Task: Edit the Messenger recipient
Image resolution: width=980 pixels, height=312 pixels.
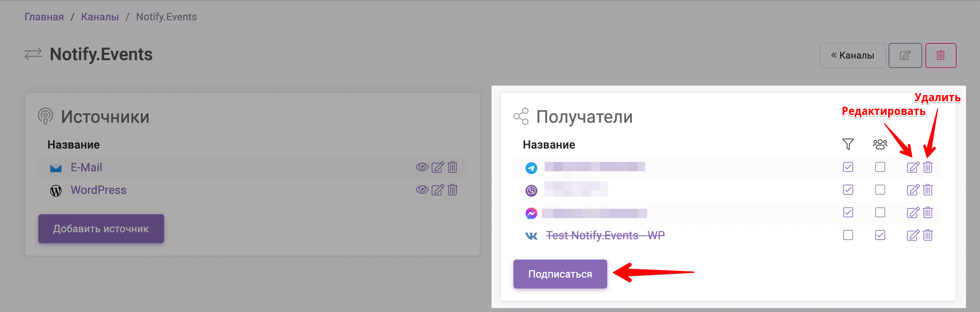Action: click(x=913, y=212)
